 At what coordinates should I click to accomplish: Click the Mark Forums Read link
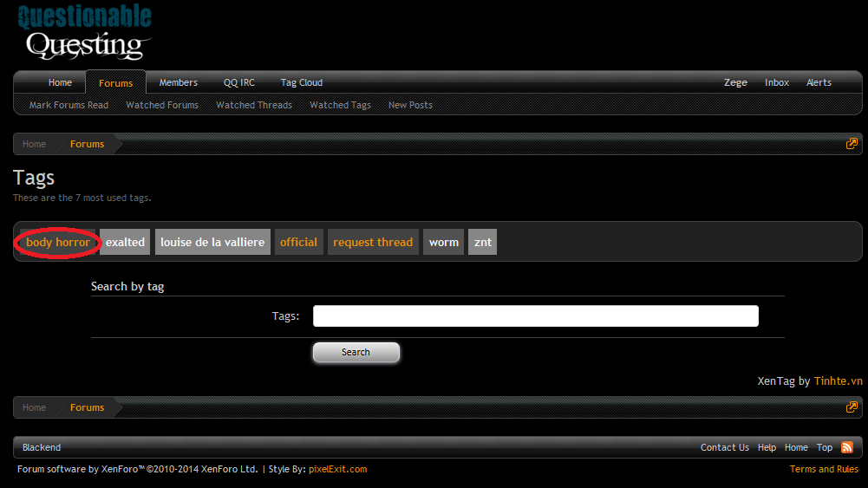click(x=69, y=105)
